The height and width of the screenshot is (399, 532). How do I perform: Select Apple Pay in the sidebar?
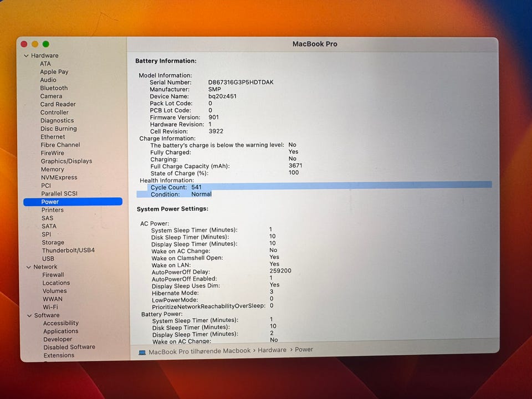(x=54, y=72)
